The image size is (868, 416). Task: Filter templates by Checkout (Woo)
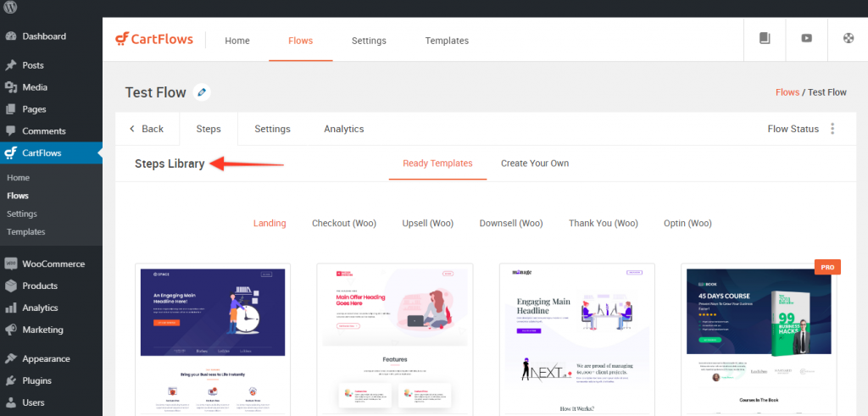[343, 224]
